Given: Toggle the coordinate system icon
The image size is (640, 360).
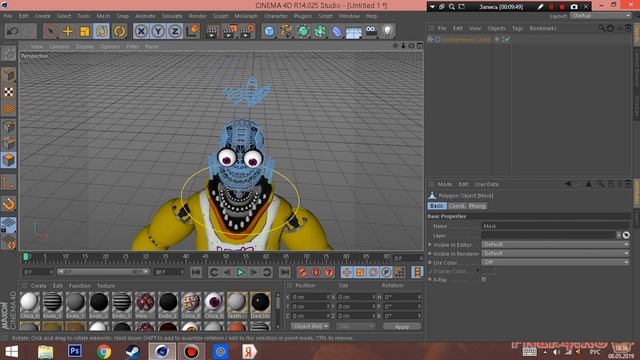Looking at the screenshot, I should coord(192,31).
